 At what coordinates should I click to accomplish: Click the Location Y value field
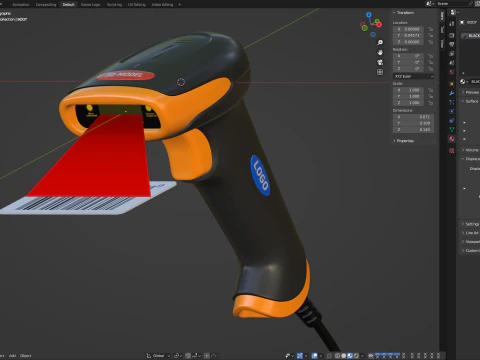pyautogui.click(x=408, y=35)
